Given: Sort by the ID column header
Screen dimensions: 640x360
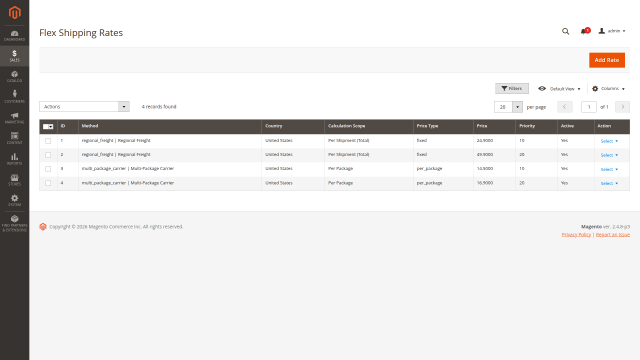Looking at the screenshot, I should (x=68, y=126).
